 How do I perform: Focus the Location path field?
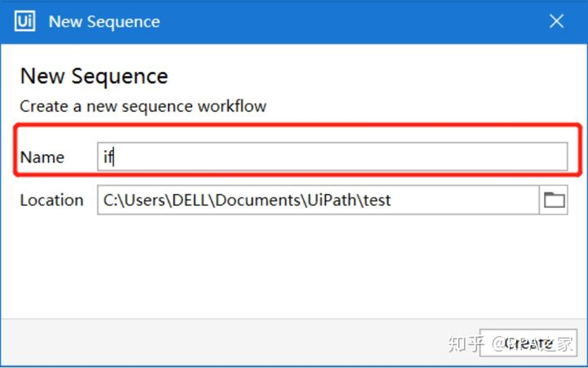pyautogui.click(x=318, y=200)
